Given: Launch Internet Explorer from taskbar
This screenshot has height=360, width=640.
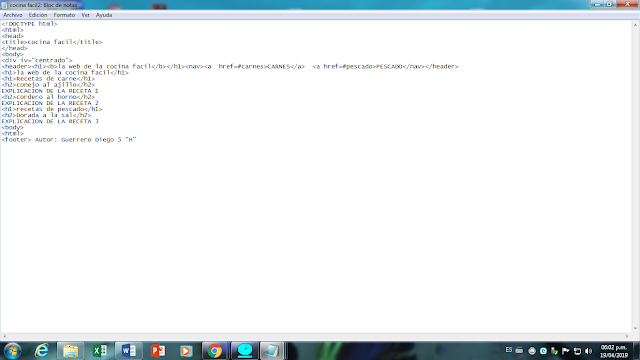Looking at the screenshot, I should click(42, 351).
